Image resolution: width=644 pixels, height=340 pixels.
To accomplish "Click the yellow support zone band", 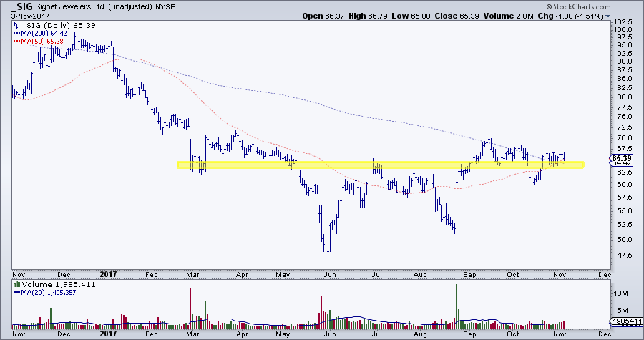I will coord(379,165).
